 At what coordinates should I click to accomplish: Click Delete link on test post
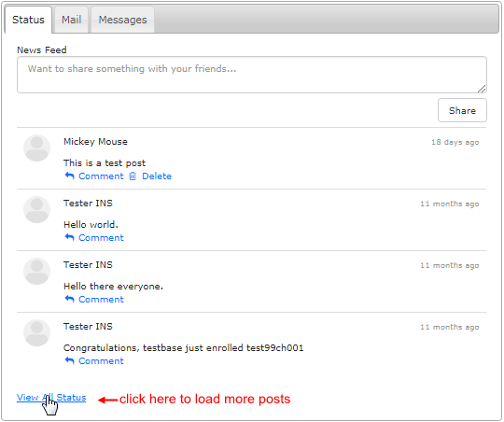tap(157, 176)
